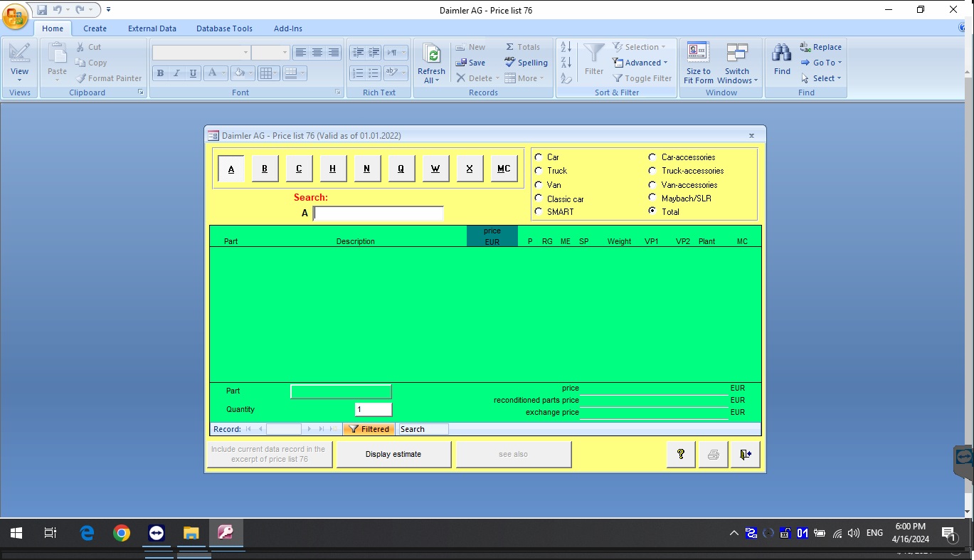Viewport: 974px width, 560px height.
Task: Click the Office button orb
Action: (x=16, y=16)
